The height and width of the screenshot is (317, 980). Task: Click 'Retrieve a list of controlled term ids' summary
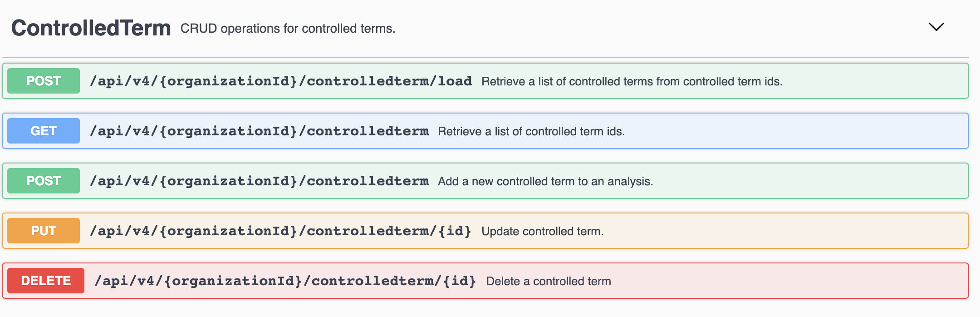pos(531,132)
